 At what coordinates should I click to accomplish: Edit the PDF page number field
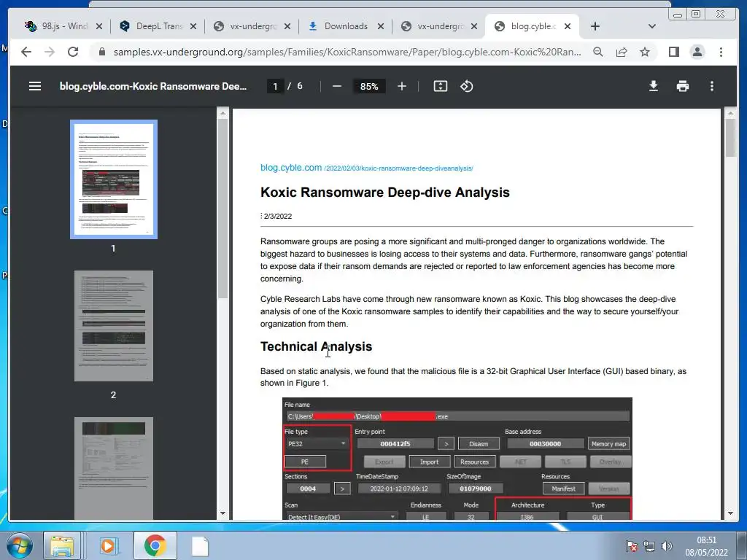tap(275, 86)
